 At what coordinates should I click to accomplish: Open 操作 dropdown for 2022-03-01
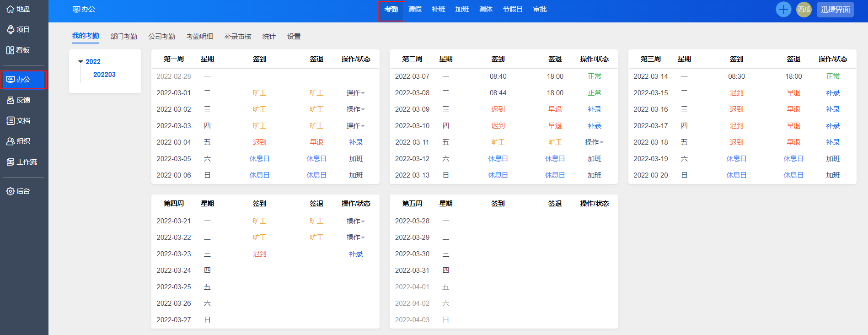coord(355,93)
